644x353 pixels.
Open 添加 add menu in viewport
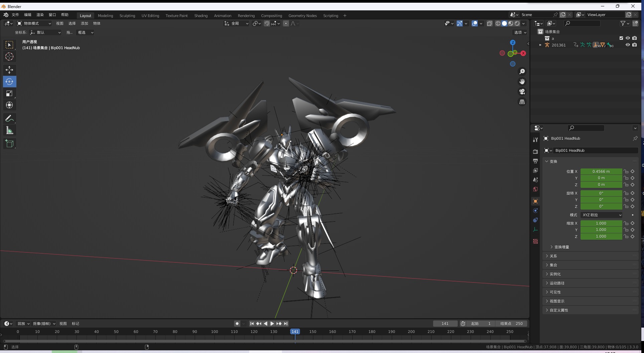pos(85,23)
